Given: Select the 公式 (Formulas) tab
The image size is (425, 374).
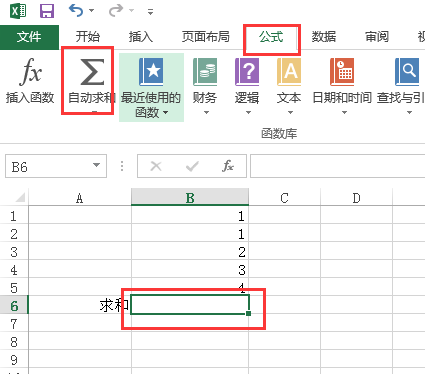Looking at the screenshot, I should tap(271, 37).
